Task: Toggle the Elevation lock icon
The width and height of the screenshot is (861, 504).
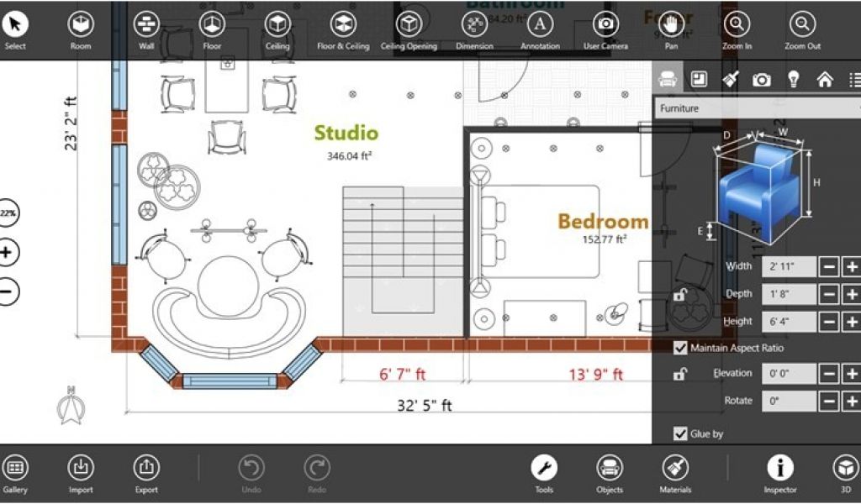Action: pyautogui.click(x=679, y=375)
